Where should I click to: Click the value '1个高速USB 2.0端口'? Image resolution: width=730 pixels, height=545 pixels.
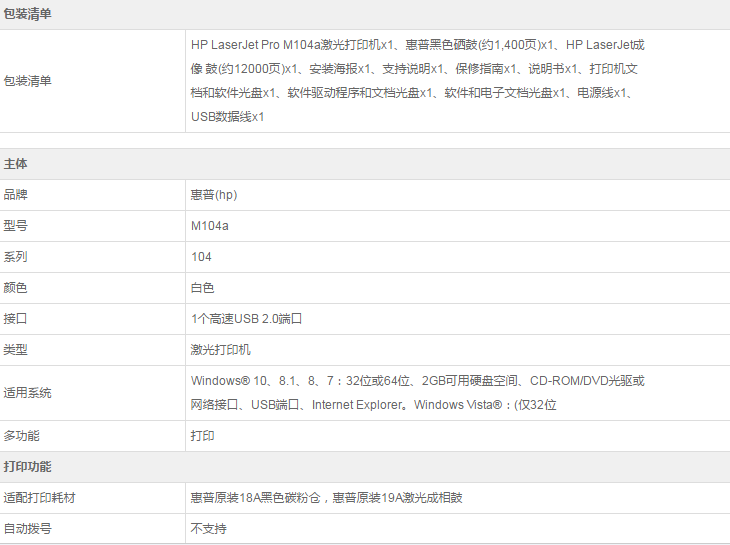pos(246,319)
